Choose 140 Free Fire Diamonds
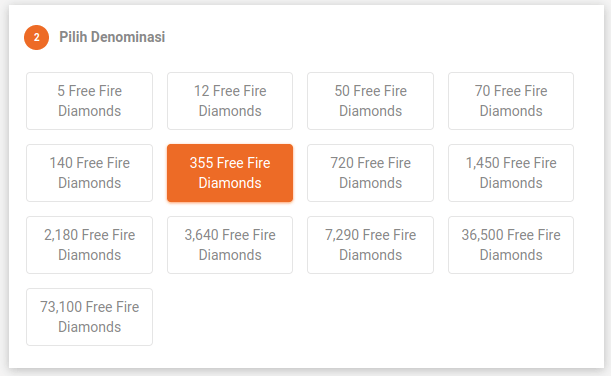This screenshot has width=611, height=376. 89,173
